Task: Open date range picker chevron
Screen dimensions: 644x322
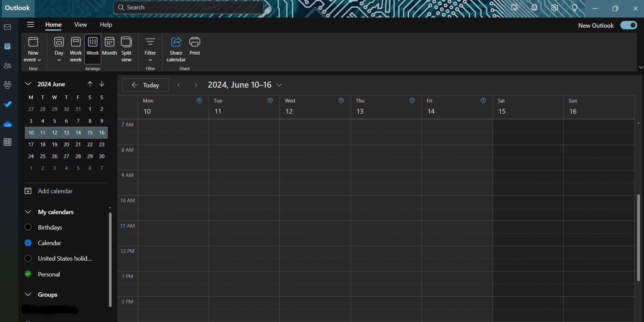Action: (279, 85)
